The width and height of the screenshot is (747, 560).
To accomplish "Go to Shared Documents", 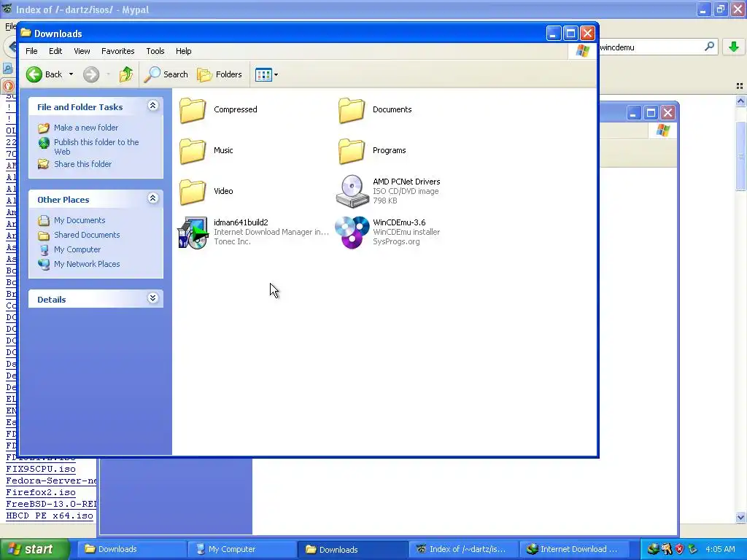I will [x=87, y=235].
